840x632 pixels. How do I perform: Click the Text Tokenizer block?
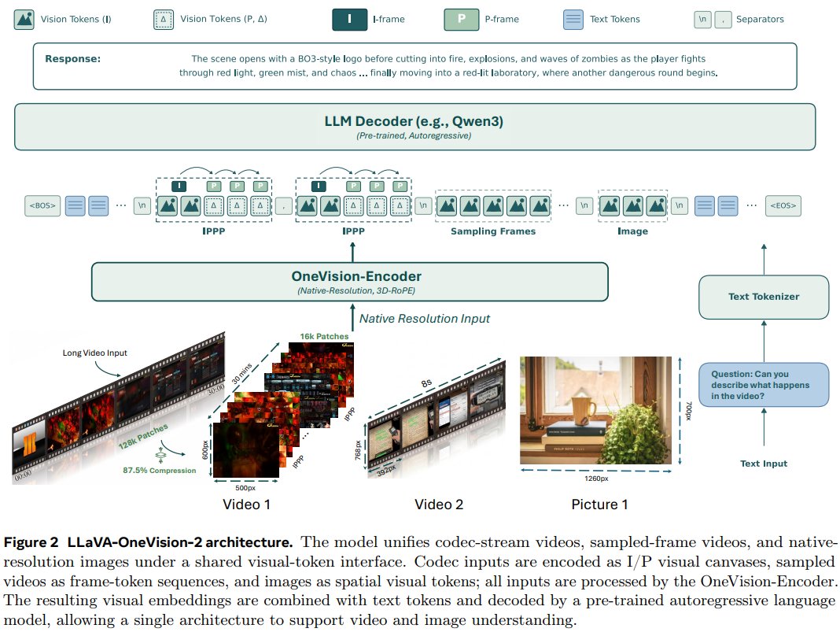point(764,297)
